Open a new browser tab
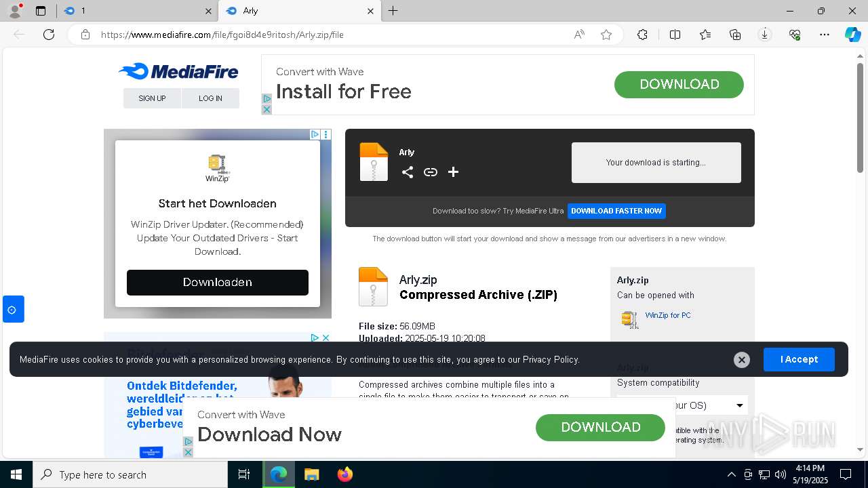The image size is (868, 488). click(393, 11)
